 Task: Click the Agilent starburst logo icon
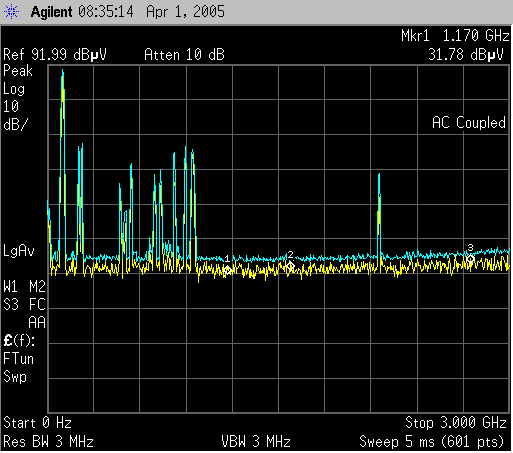11,12
